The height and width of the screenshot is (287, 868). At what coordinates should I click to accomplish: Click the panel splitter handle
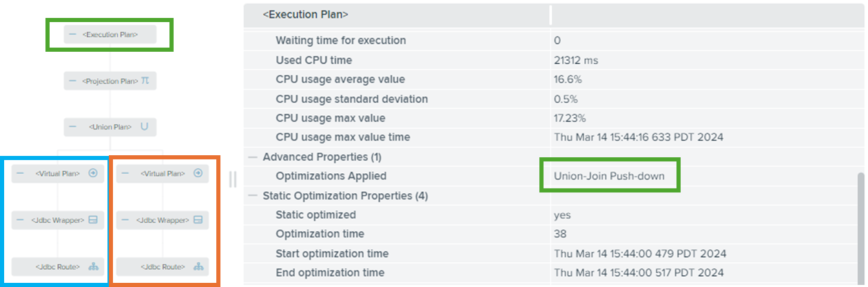pyautogui.click(x=232, y=179)
